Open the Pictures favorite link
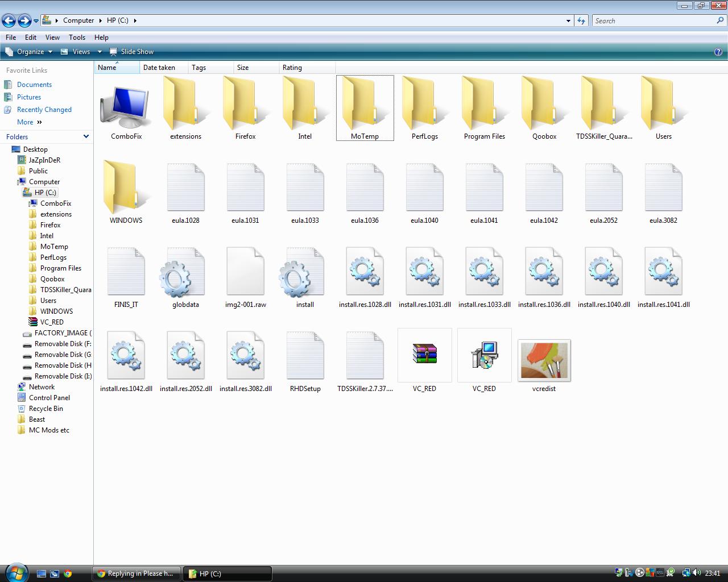This screenshot has height=582, width=728. tap(29, 97)
